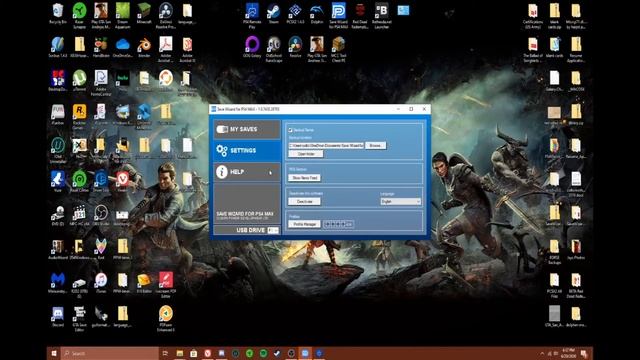Viewport: 640px width, 360px height.
Task: Click the backup location path field
Action: (x=326, y=145)
